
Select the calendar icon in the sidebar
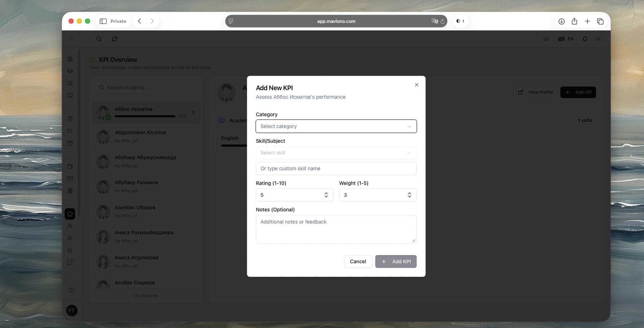70,143
